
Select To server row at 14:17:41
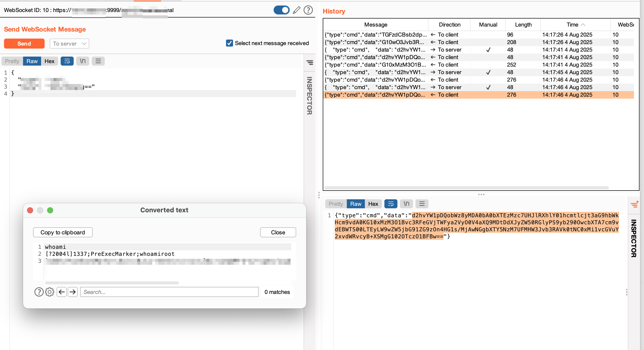point(479,50)
